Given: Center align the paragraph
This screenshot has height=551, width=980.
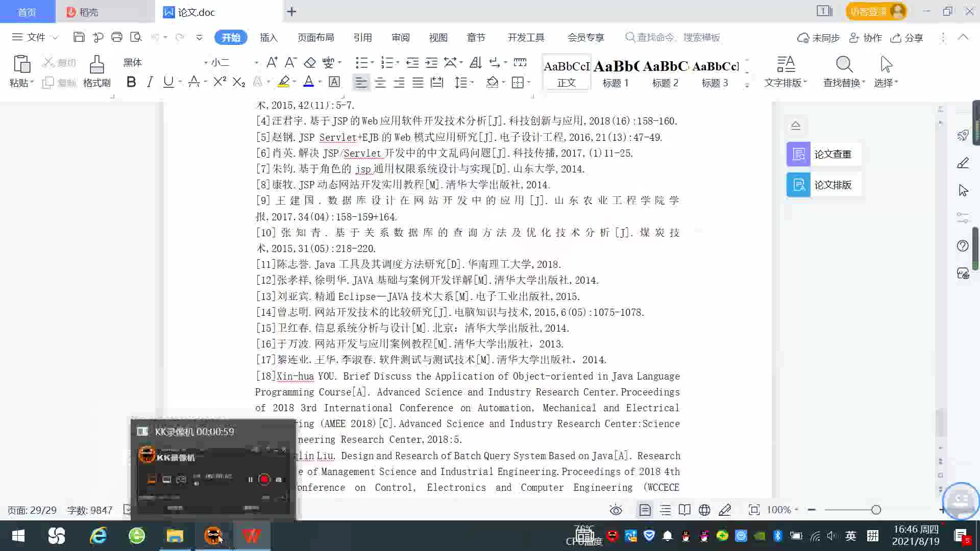Looking at the screenshot, I should (x=380, y=83).
